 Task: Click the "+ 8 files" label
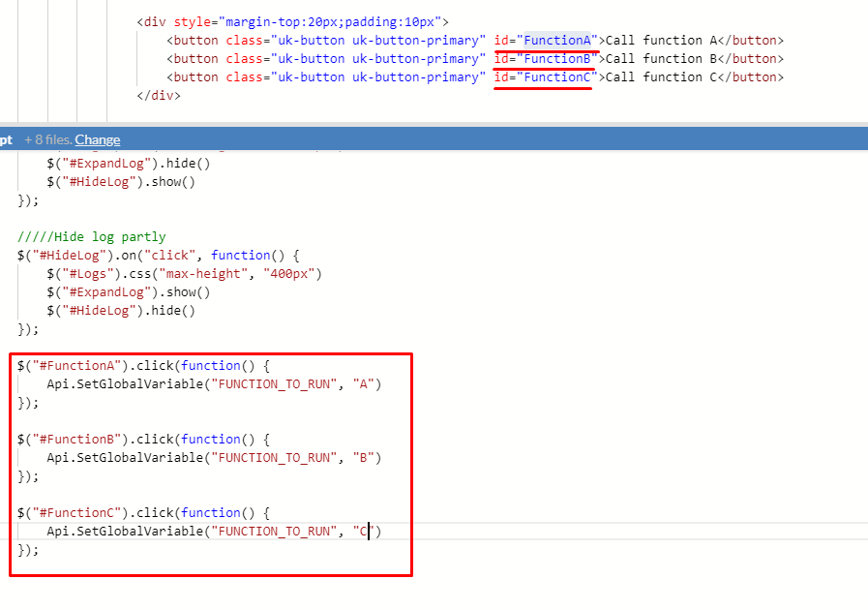(47, 139)
